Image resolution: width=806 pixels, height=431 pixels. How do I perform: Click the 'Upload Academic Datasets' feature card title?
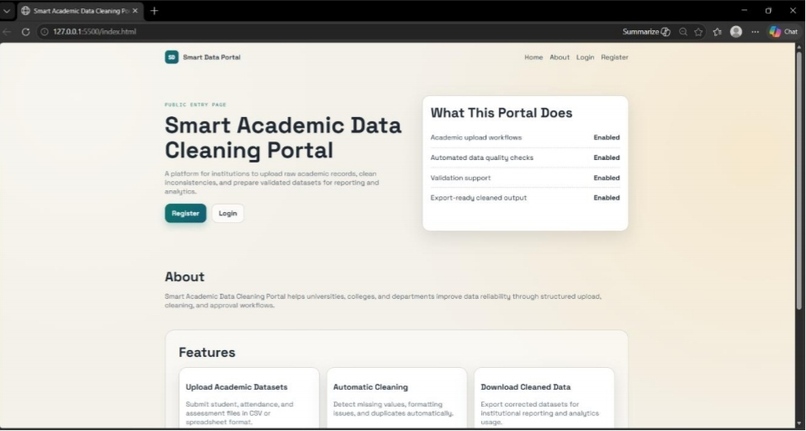236,387
